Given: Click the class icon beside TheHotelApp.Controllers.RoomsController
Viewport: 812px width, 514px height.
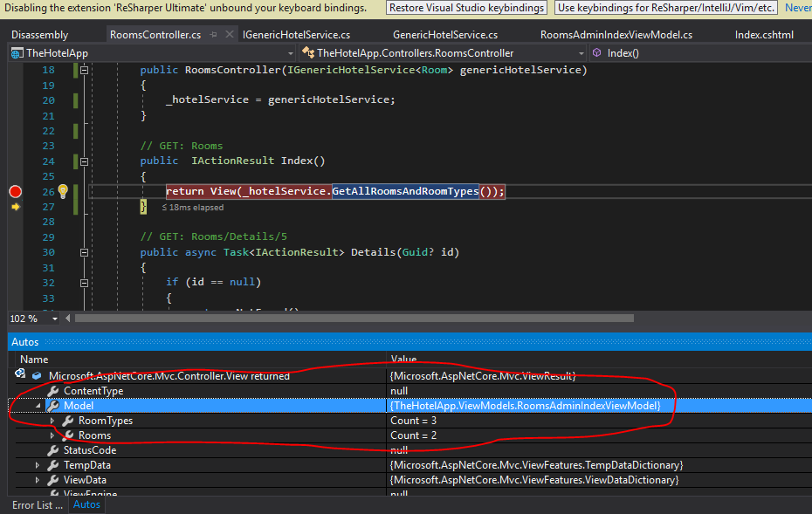Looking at the screenshot, I should pos(308,53).
